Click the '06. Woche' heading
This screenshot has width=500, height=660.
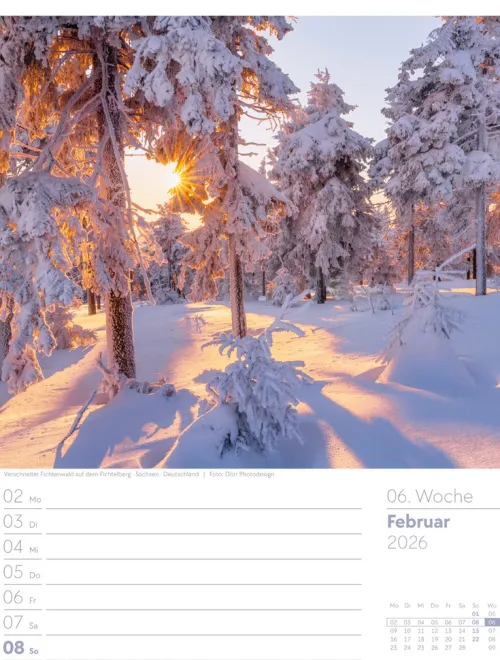pyautogui.click(x=430, y=497)
